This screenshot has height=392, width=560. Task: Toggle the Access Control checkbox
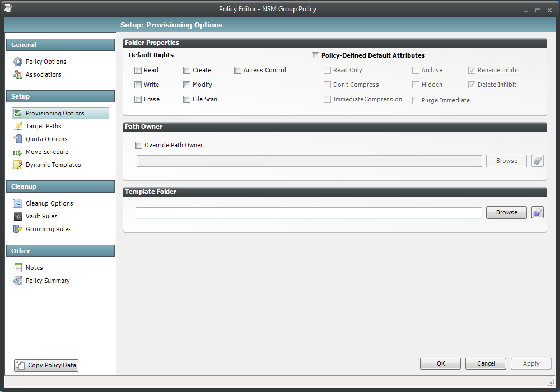(x=237, y=71)
